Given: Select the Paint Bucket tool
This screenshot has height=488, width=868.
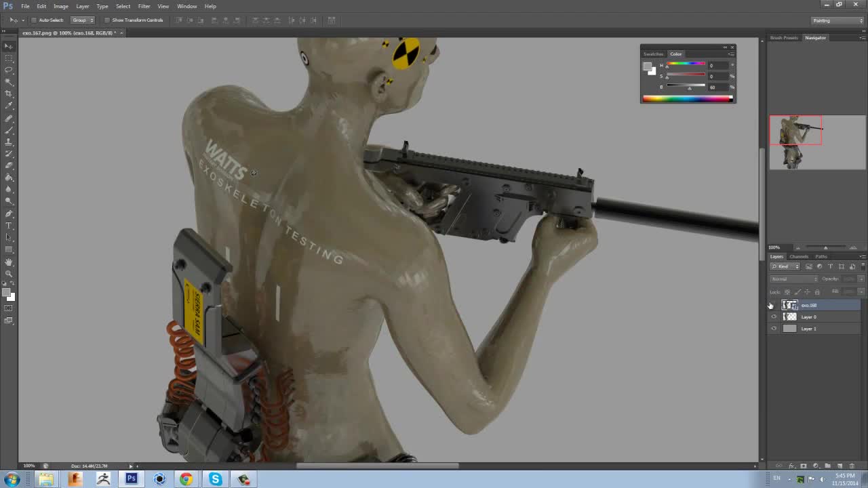Looking at the screenshot, I should 9,177.
